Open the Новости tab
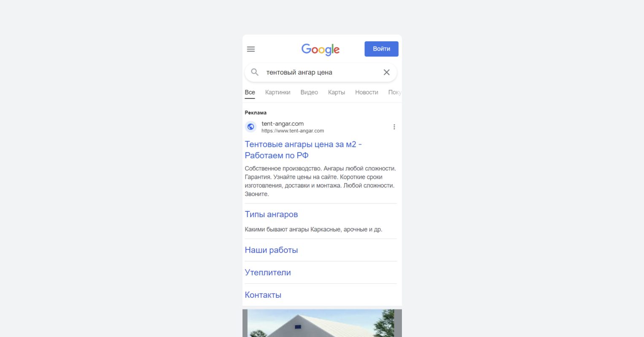Image resolution: width=644 pixels, height=337 pixels. pyautogui.click(x=366, y=92)
